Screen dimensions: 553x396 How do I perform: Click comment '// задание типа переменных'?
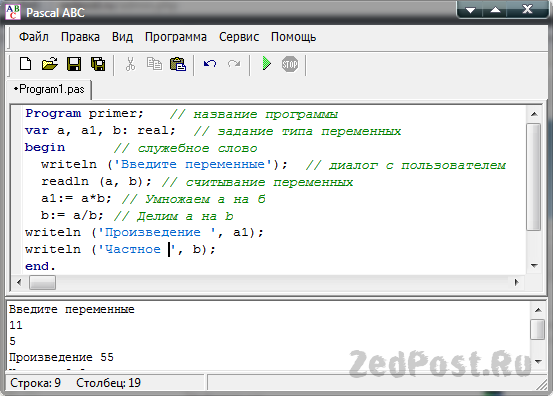(x=297, y=131)
